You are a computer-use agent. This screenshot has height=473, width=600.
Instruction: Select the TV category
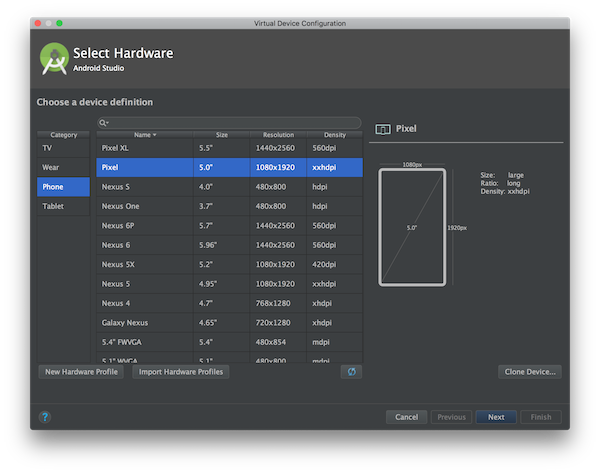[x=64, y=148]
